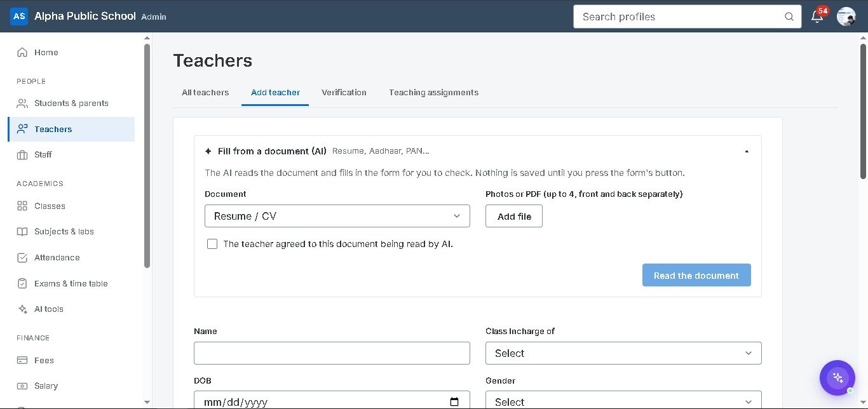Viewport: 868px width, 409px height.
Task: Open AI tools in the sidebar
Action: [x=71, y=309]
